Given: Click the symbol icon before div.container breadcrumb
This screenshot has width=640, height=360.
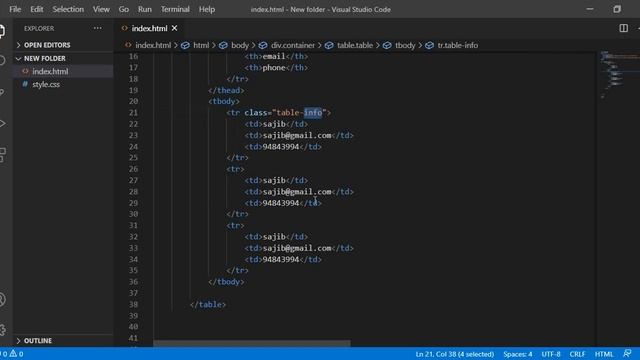Looking at the screenshot, I should 263,45.
